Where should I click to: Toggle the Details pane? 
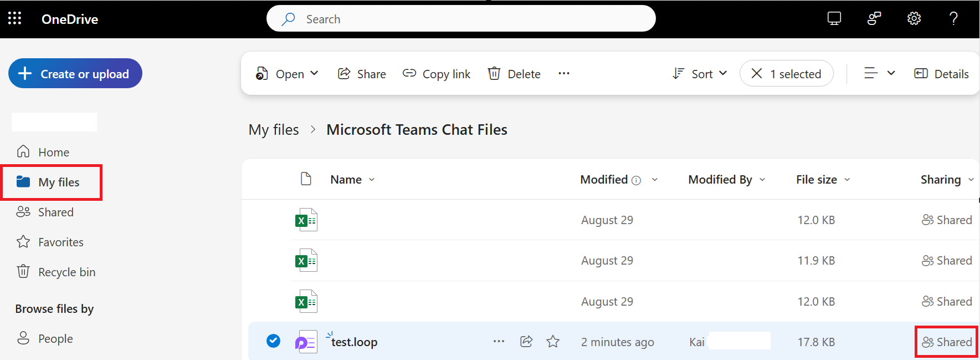click(941, 74)
